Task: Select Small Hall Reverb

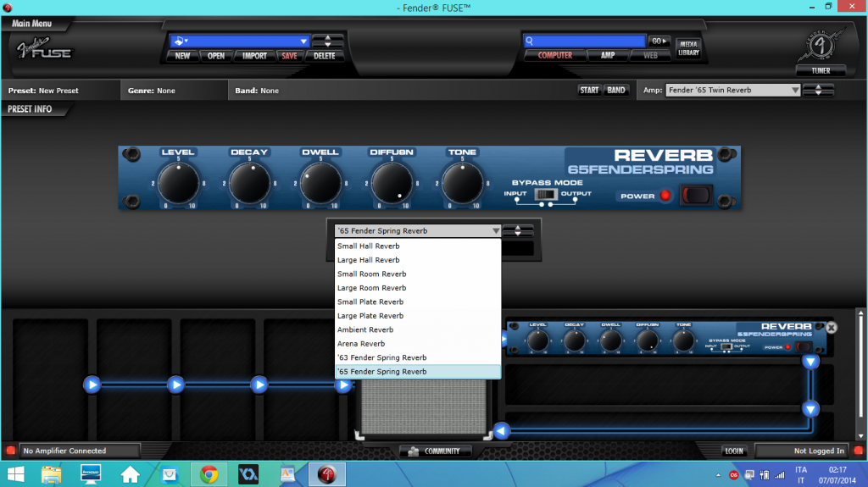Action: point(418,246)
